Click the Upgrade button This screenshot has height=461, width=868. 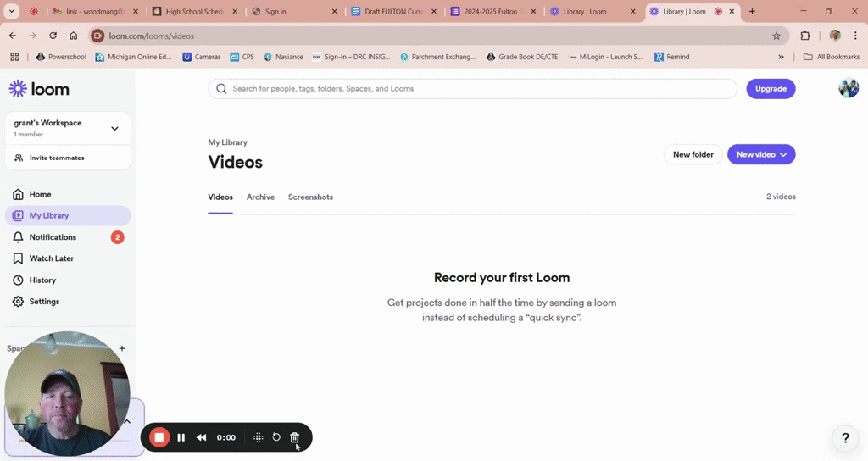771,88
